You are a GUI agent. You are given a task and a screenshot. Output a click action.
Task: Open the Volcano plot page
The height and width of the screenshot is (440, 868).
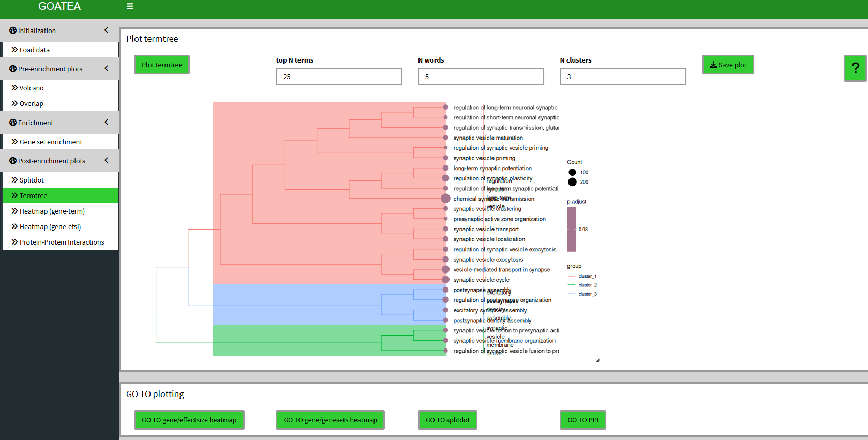[x=32, y=88]
